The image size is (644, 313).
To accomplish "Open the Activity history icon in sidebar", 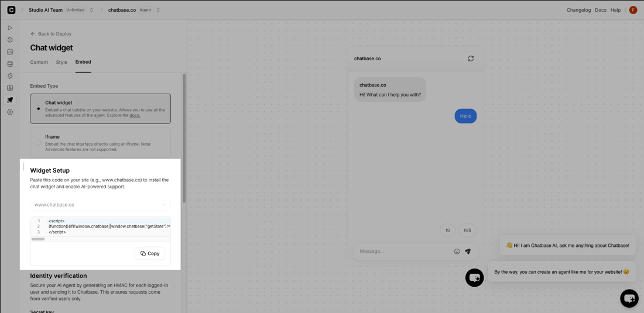I will point(10,40).
